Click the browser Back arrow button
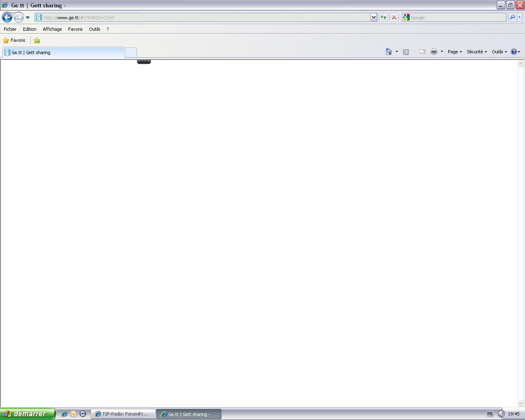 pos(7,17)
